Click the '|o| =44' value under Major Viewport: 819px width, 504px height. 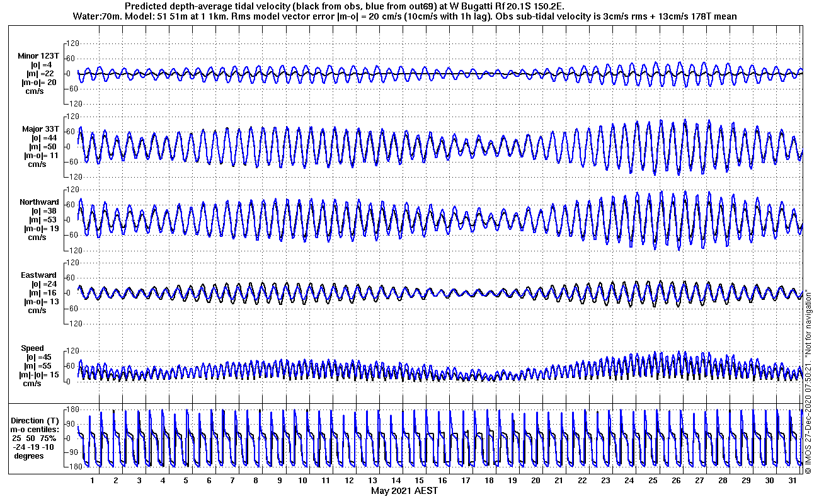pos(43,138)
